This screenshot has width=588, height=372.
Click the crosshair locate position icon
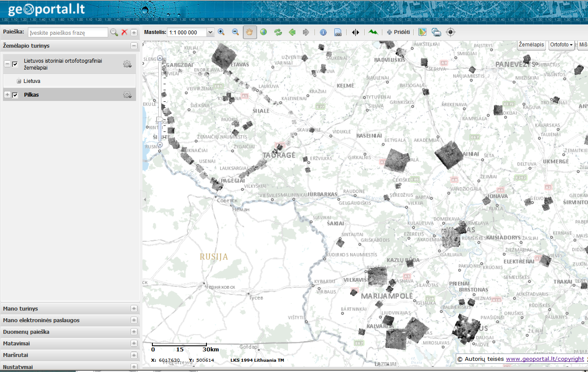[450, 32]
